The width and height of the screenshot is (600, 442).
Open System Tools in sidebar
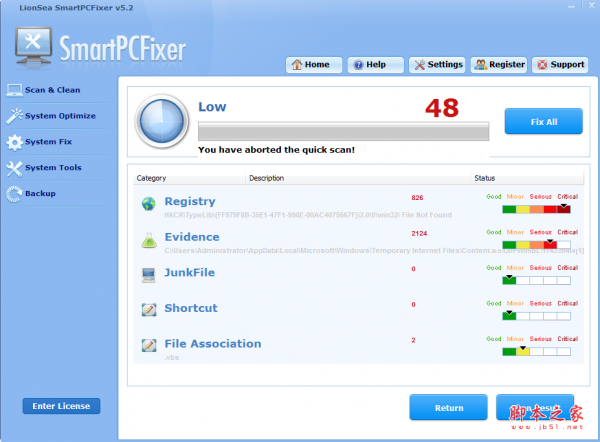coord(53,168)
